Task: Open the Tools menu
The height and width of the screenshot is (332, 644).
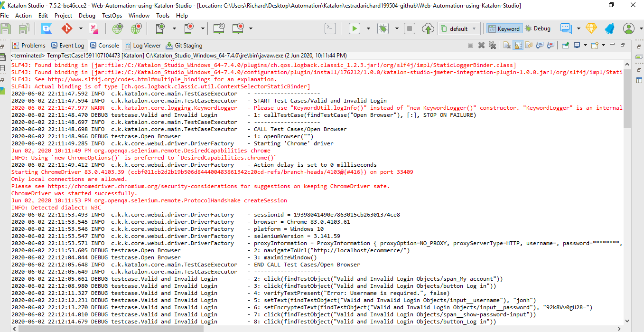Action: point(163,15)
